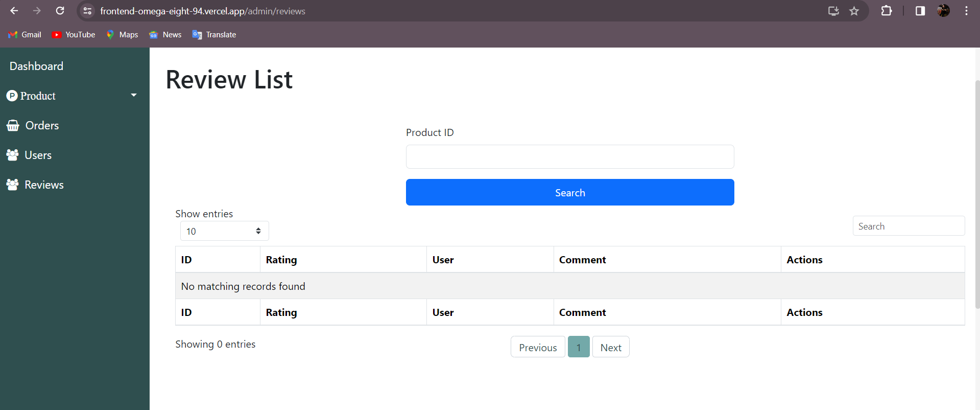Open the Dashboard sidebar link
The height and width of the screenshot is (410, 980).
[36, 66]
